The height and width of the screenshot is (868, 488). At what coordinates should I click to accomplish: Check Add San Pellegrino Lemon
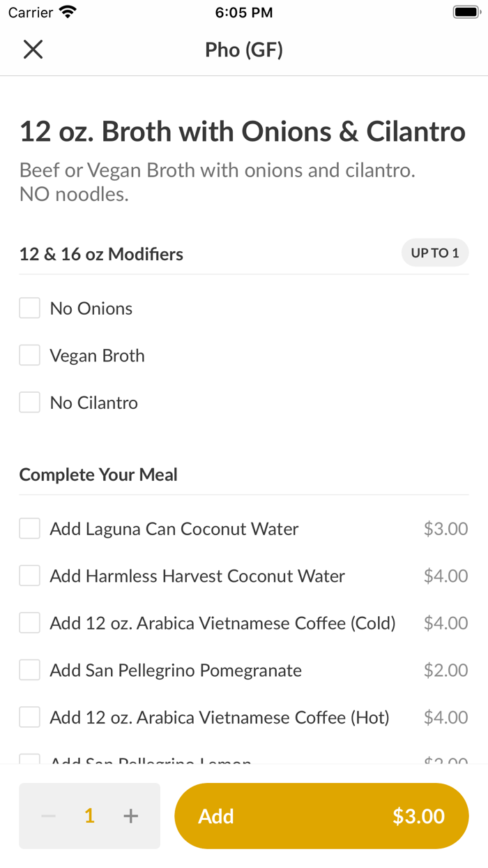(29, 761)
